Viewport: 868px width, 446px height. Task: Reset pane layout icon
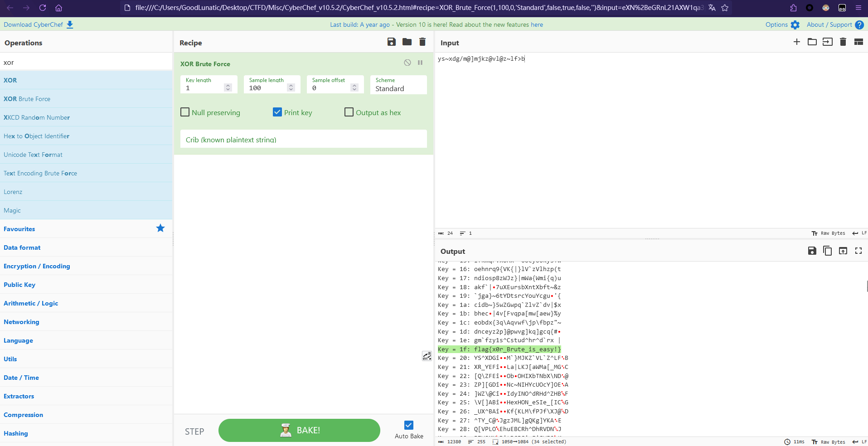pyautogui.click(x=858, y=42)
